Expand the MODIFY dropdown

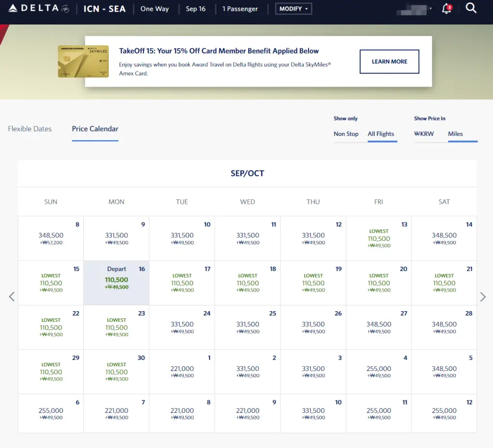pyautogui.click(x=293, y=9)
